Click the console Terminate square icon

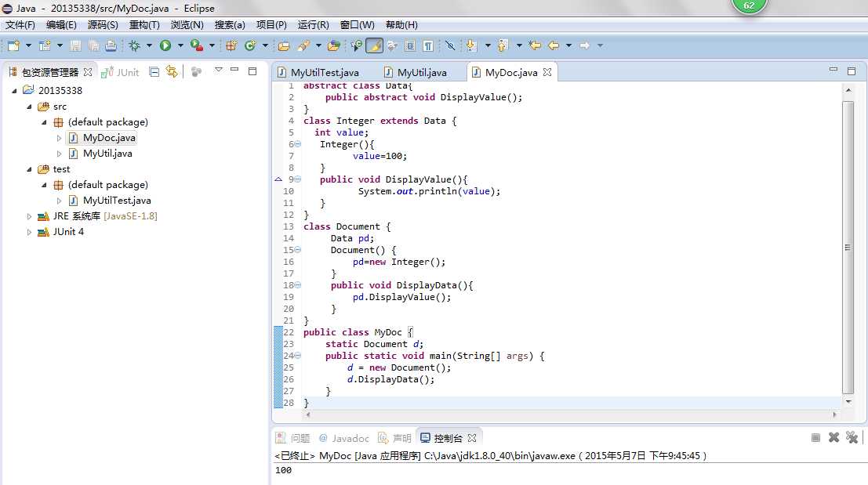815,437
